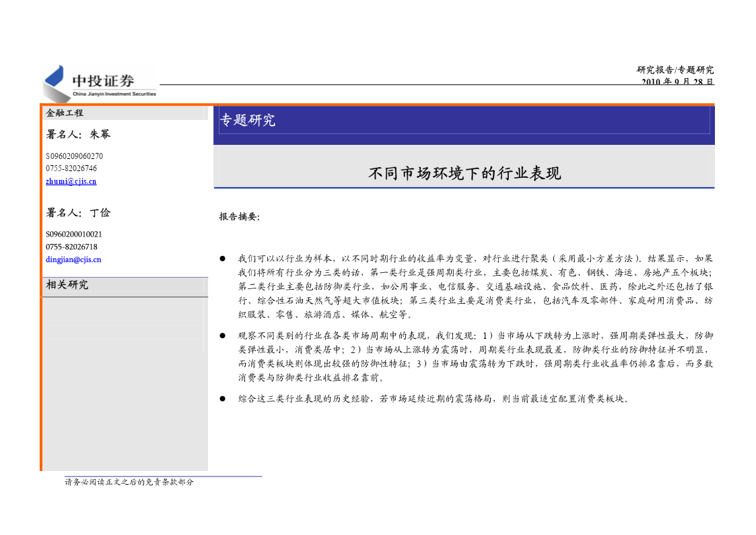Select phone number 0755-82026746
756x535 pixels.
click(x=71, y=168)
